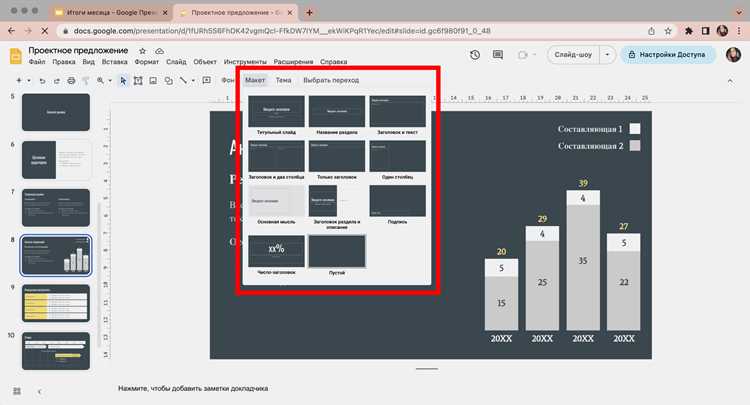Viewport: 750px width, 405px height.
Task: Switch to Итоги месяца browser tab
Action: coord(112,12)
